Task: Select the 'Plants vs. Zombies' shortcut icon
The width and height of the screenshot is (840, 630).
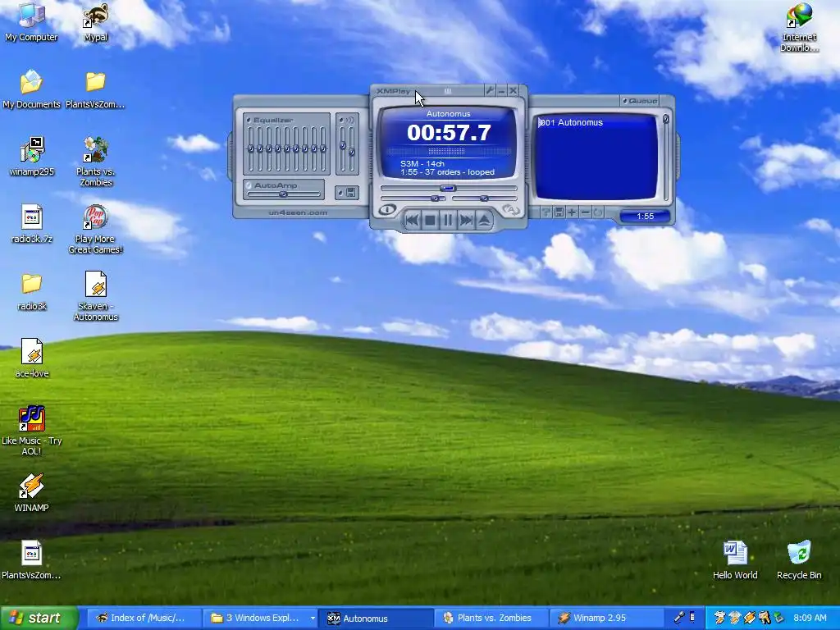Action: 95,162
